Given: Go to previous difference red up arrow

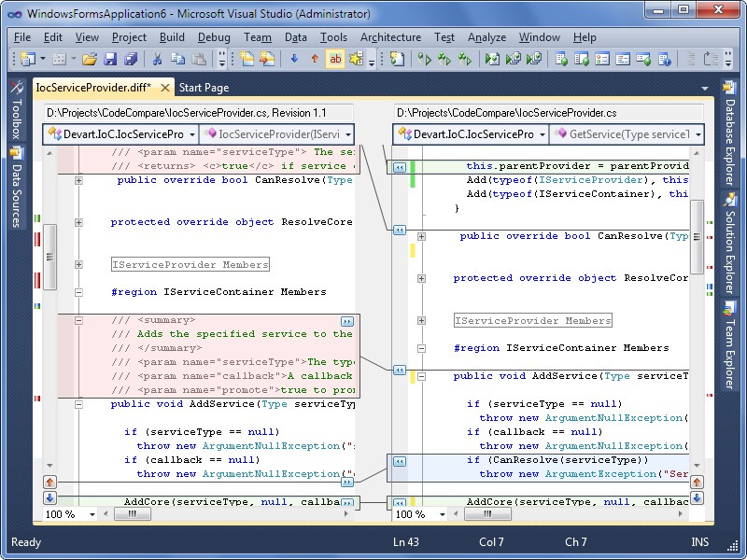Looking at the screenshot, I should point(314,60).
